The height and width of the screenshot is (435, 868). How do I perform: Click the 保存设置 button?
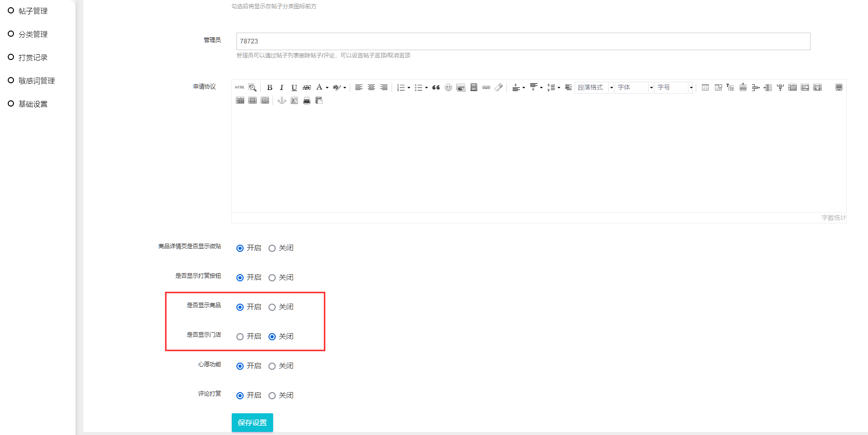pyautogui.click(x=252, y=423)
